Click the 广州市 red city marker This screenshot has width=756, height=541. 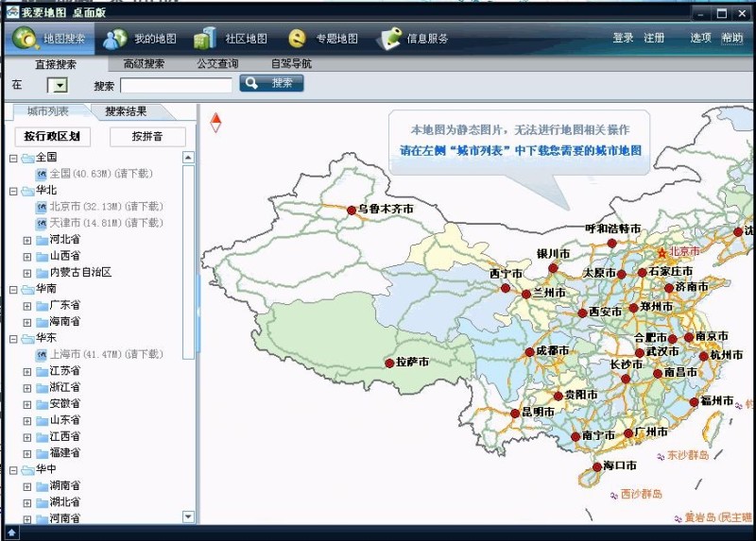pyautogui.click(x=628, y=433)
